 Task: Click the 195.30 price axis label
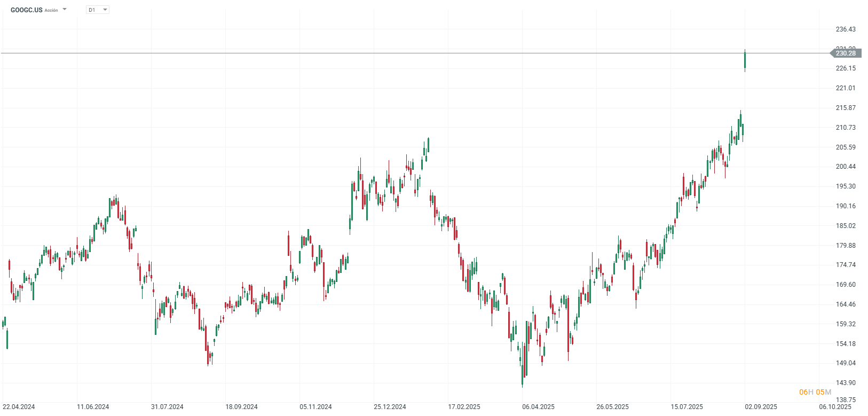[x=846, y=186]
